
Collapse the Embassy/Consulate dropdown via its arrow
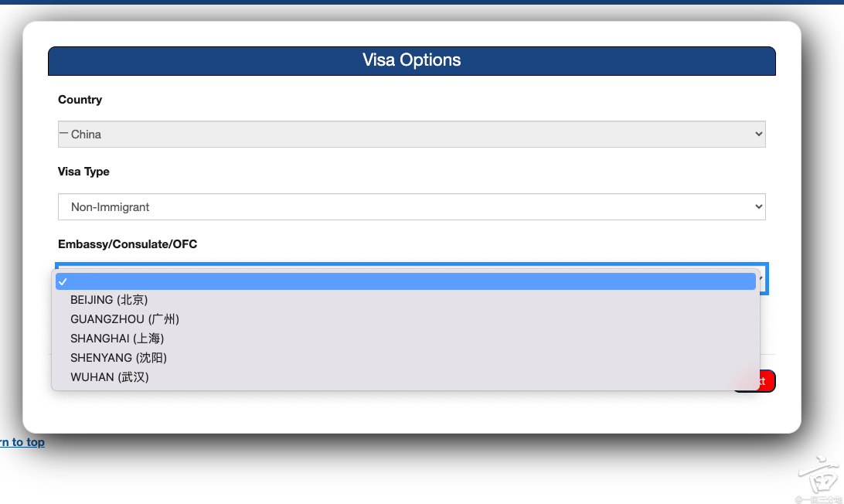(762, 278)
